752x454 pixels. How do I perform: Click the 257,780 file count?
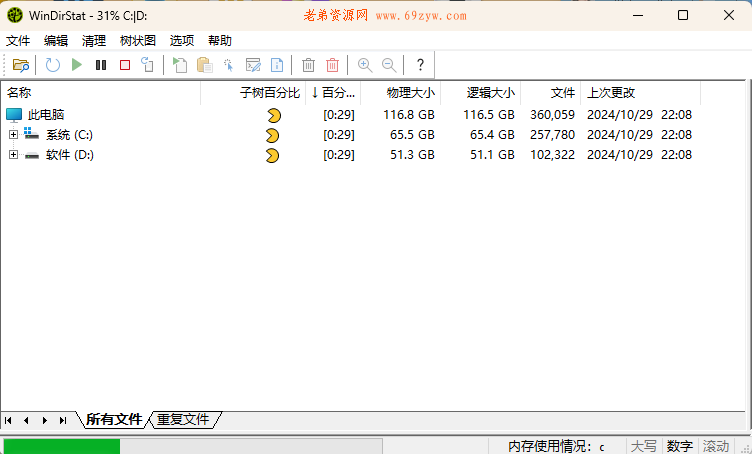click(x=552, y=135)
